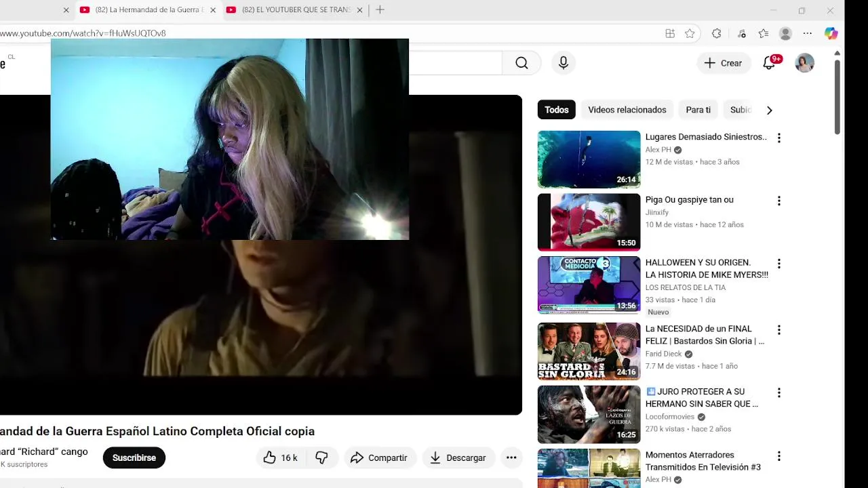Click title Momentos Aterradores Transmitidos En Televisión #3

click(x=703, y=461)
